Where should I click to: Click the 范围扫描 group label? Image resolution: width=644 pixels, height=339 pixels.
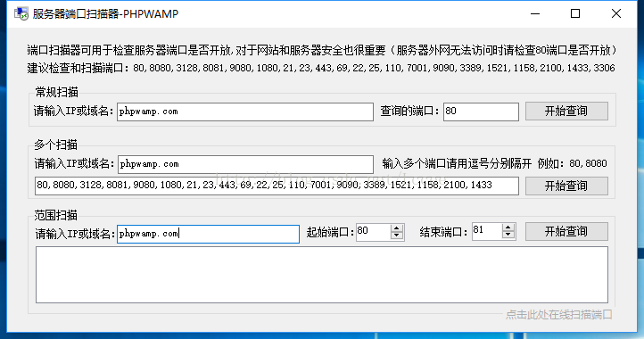point(56,215)
